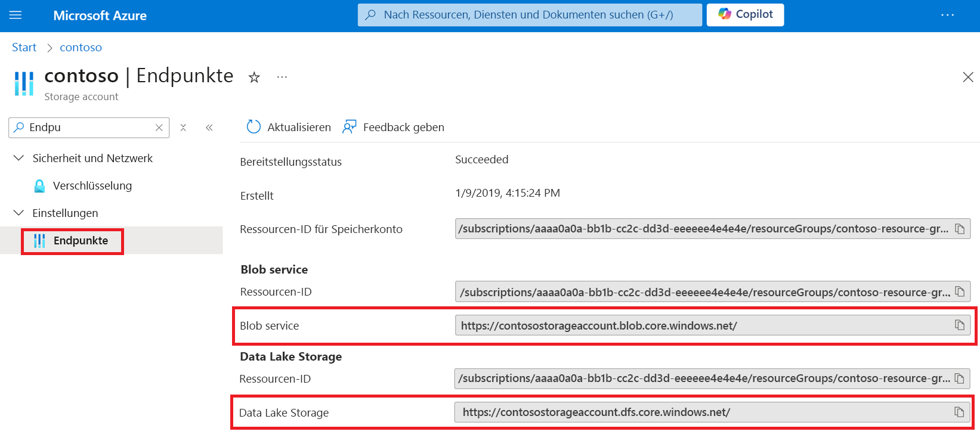Open more options next to page title
Image resolution: width=980 pixels, height=447 pixels.
point(282,77)
